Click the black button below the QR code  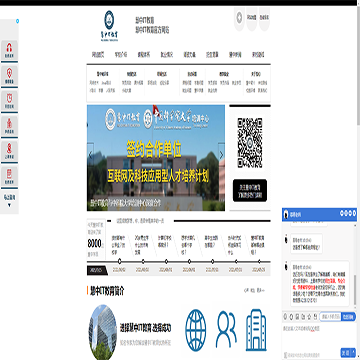tap(250, 190)
